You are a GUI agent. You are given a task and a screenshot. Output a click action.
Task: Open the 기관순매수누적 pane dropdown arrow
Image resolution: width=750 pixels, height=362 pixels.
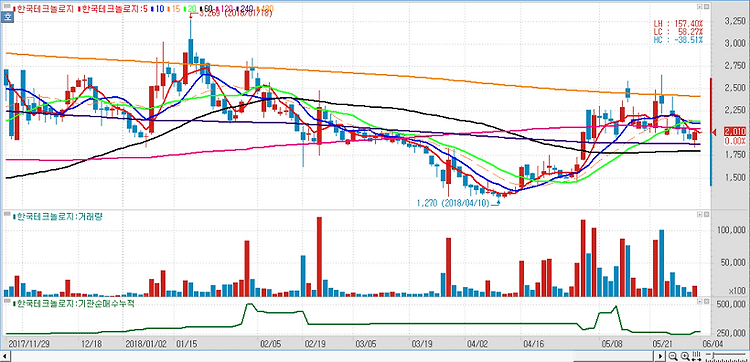click(700, 302)
